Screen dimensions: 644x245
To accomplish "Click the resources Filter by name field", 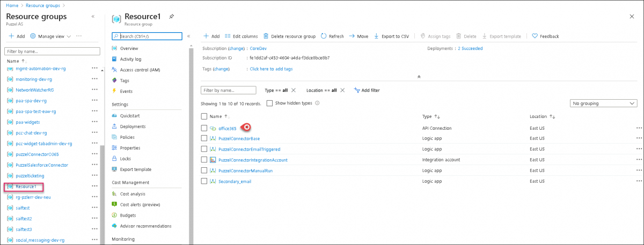I will click(x=228, y=90).
